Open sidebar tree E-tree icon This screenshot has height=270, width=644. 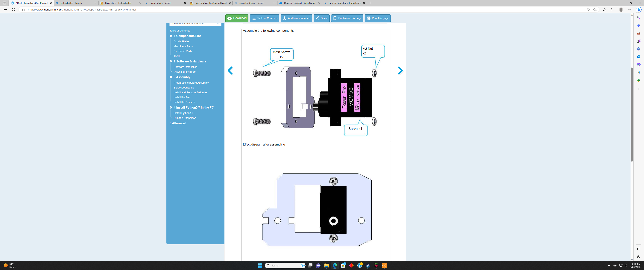639,80
